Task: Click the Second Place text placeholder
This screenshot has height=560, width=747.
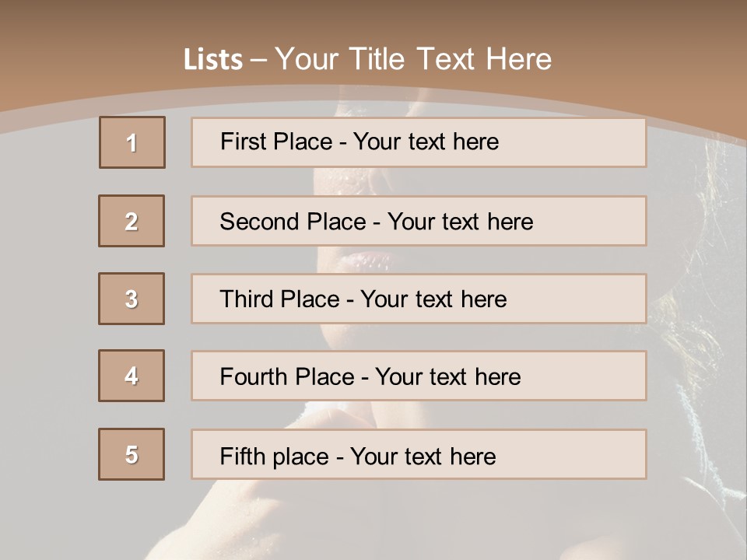Action: (x=419, y=221)
